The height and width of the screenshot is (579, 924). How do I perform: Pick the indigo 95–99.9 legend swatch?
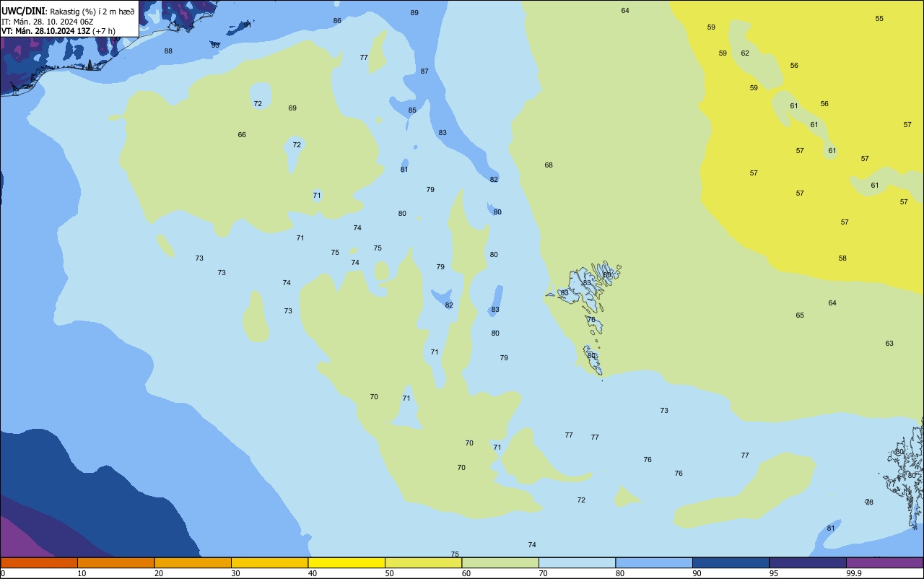pyautogui.click(x=808, y=562)
